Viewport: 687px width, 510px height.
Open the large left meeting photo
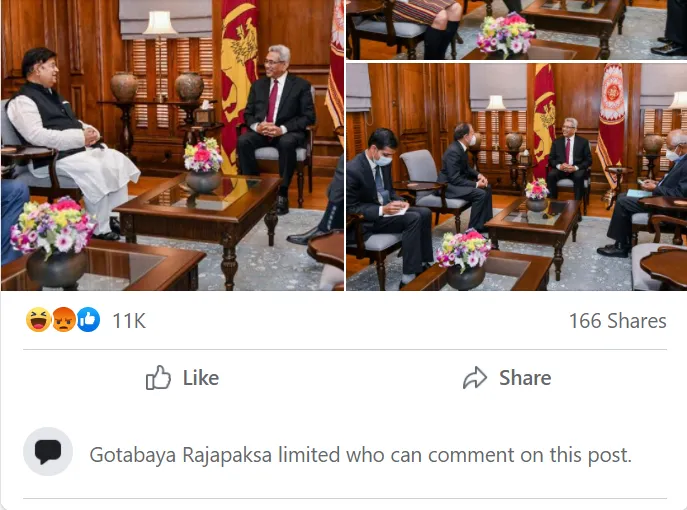(172, 145)
